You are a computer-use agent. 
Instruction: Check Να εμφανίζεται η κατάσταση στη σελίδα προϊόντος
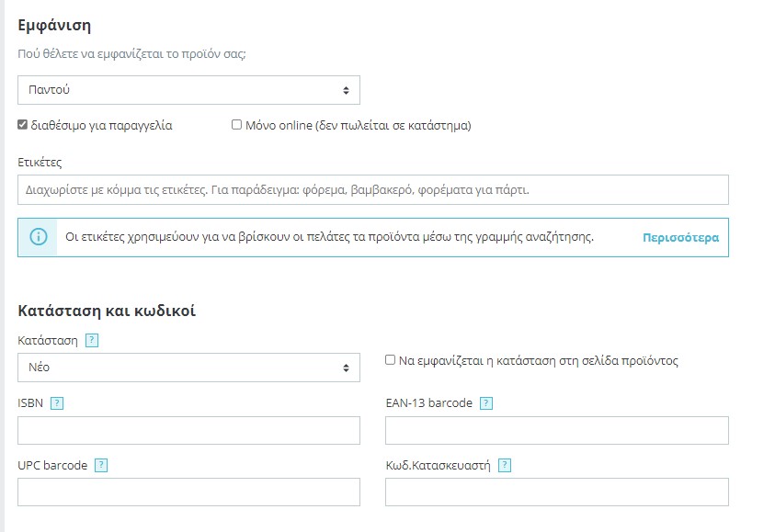pyautogui.click(x=390, y=360)
